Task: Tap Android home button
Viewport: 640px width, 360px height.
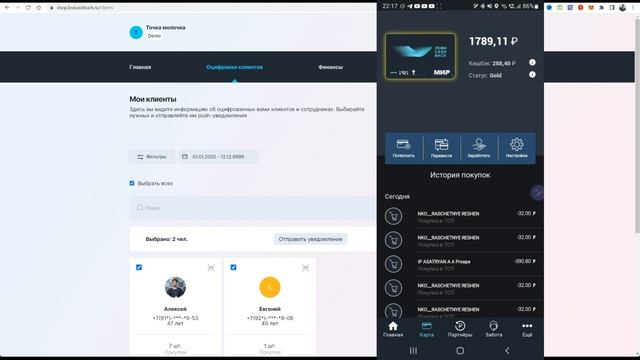Action: [x=460, y=351]
